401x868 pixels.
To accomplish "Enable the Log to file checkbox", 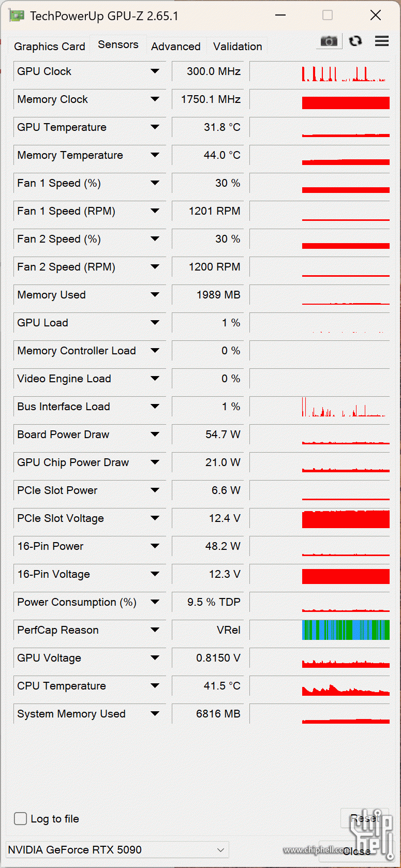I will pos(21,818).
